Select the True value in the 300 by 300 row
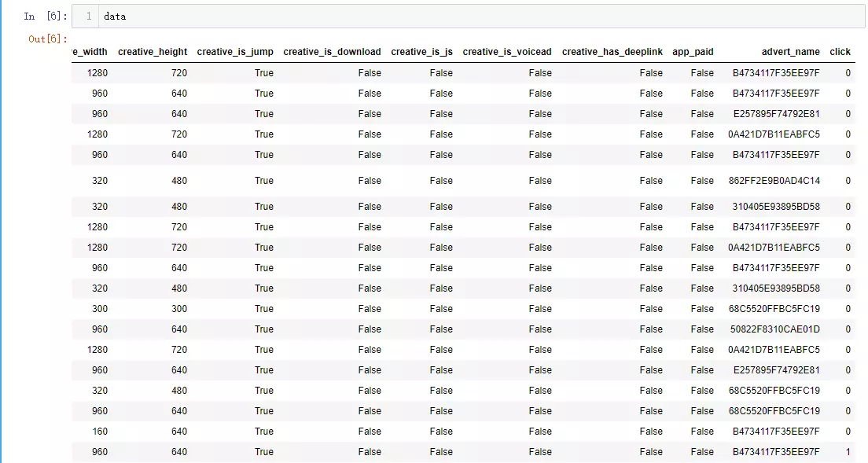The width and height of the screenshot is (868, 463). [x=264, y=309]
